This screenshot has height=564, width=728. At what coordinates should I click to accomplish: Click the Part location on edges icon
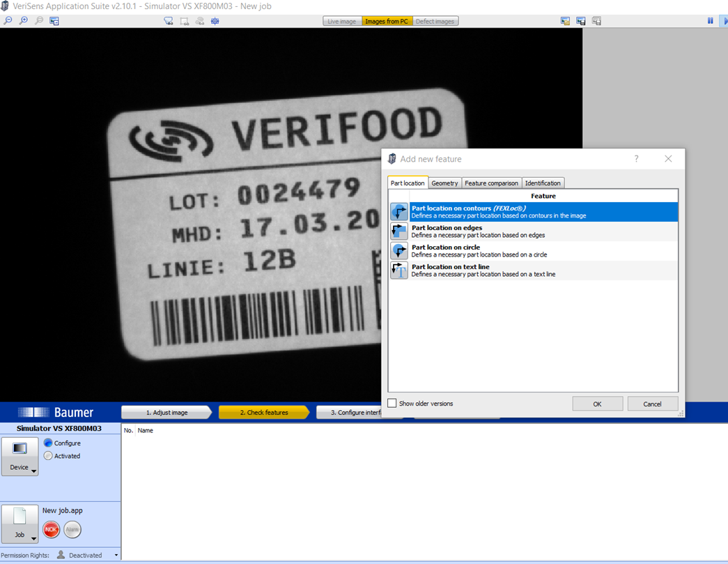[398, 231]
